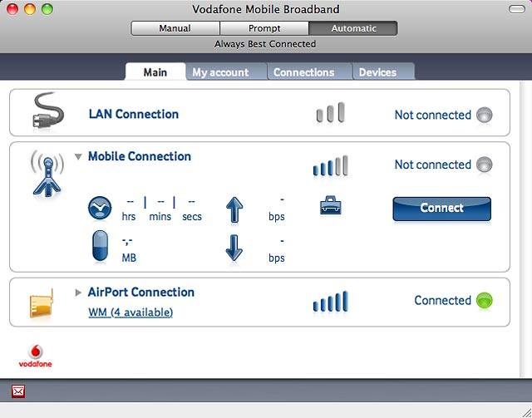Click the LAN signal strength bars
The width and height of the screenshot is (532, 418).
(x=331, y=112)
